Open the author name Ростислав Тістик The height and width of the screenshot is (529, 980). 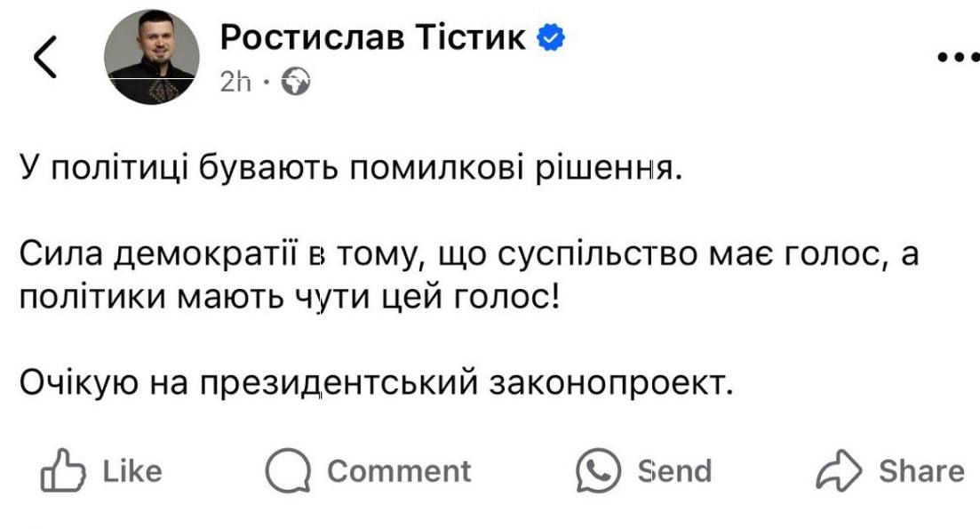pos(372,37)
